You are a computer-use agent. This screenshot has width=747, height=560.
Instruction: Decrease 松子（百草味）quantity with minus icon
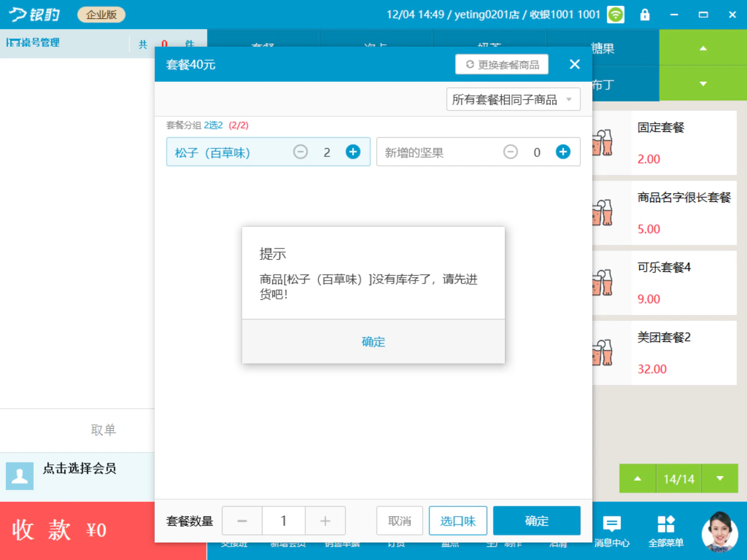301,152
